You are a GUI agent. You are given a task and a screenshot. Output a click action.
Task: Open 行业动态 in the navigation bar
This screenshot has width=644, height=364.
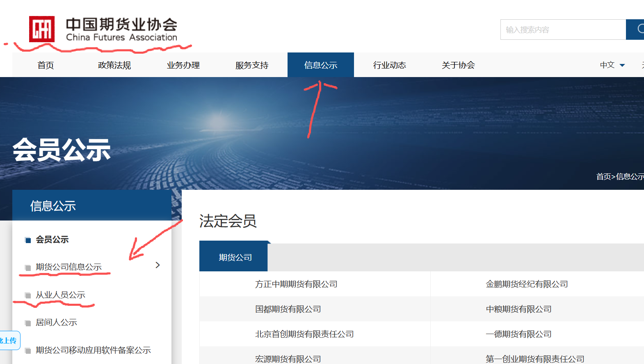coord(389,65)
